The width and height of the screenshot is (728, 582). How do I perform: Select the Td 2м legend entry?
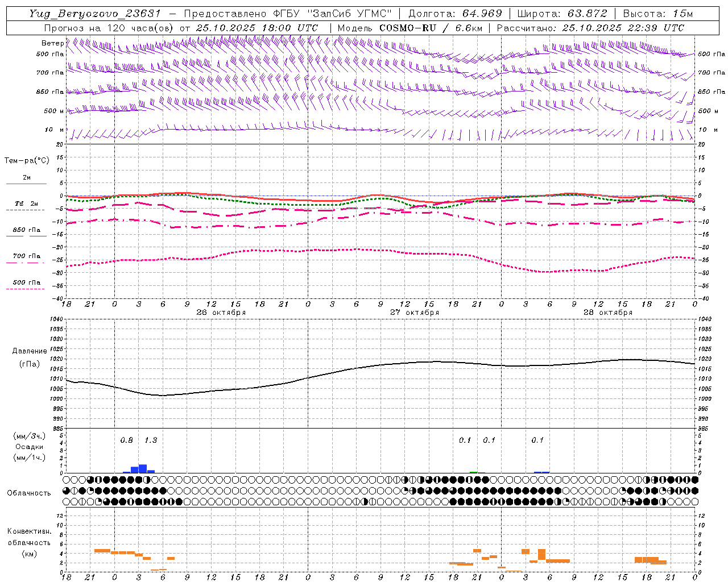[x=26, y=203]
